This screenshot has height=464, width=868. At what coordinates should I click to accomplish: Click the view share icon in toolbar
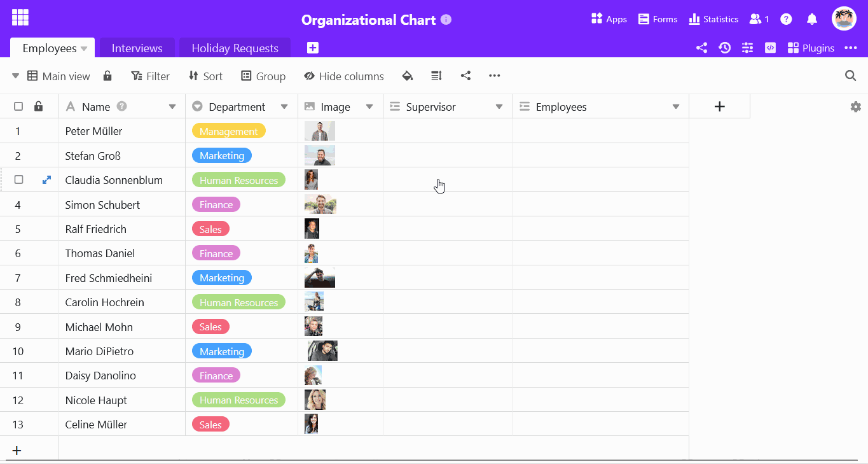[x=465, y=76]
